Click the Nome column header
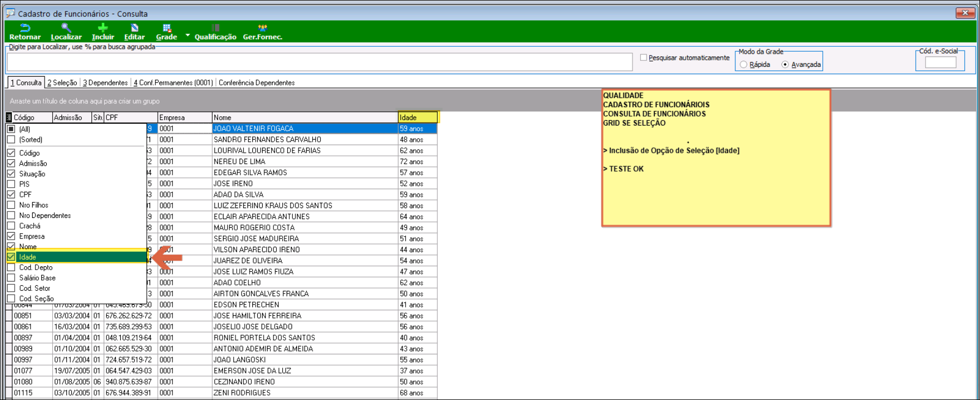 pyautogui.click(x=305, y=117)
